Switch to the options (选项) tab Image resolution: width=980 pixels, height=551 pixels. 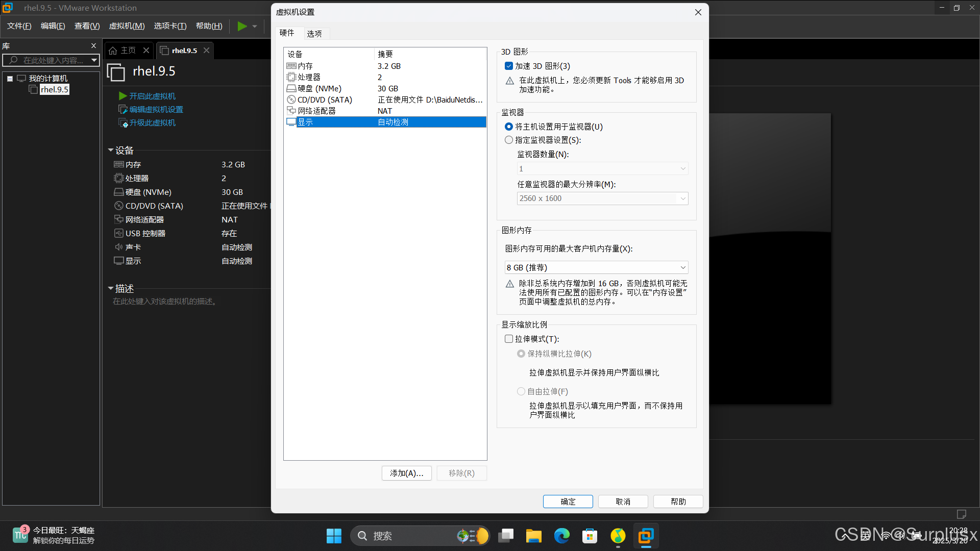(314, 34)
